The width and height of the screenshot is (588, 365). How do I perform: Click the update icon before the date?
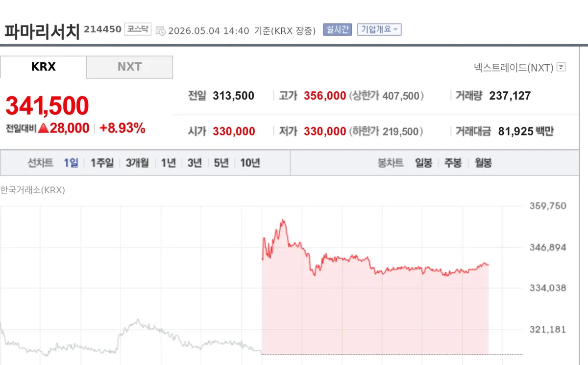click(x=160, y=31)
